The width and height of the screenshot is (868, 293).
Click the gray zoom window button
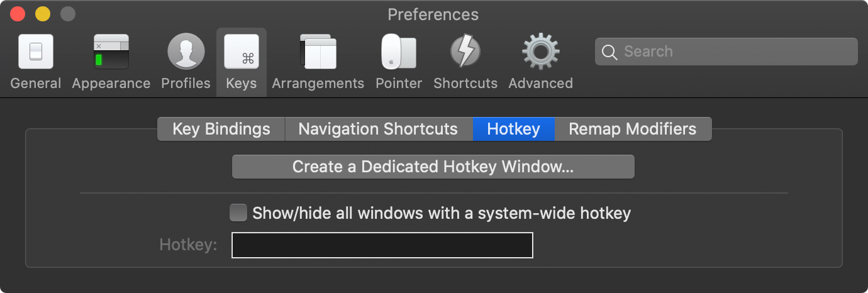(x=67, y=14)
